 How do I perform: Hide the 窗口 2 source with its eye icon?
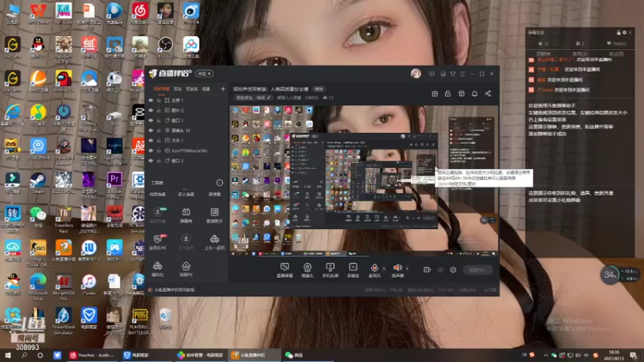pyautogui.click(x=151, y=161)
